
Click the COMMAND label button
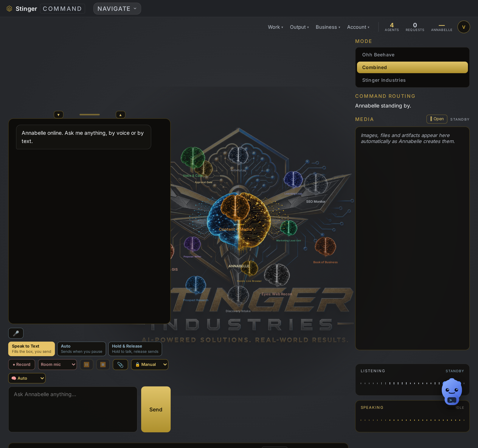click(x=63, y=9)
